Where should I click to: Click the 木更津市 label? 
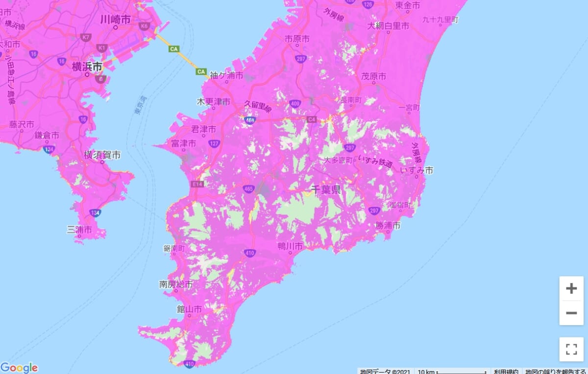[213, 102]
